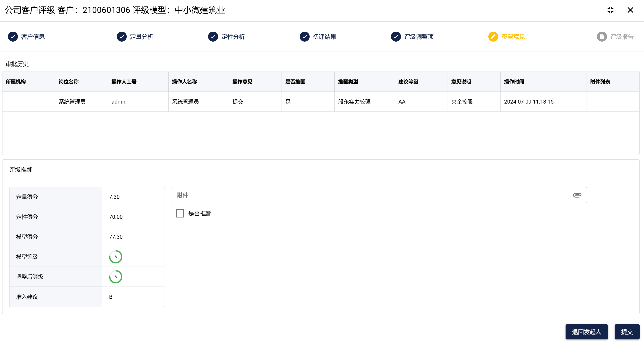Click the 退回发起人 button
This screenshot has width=644, height=362.
[587, 332]
